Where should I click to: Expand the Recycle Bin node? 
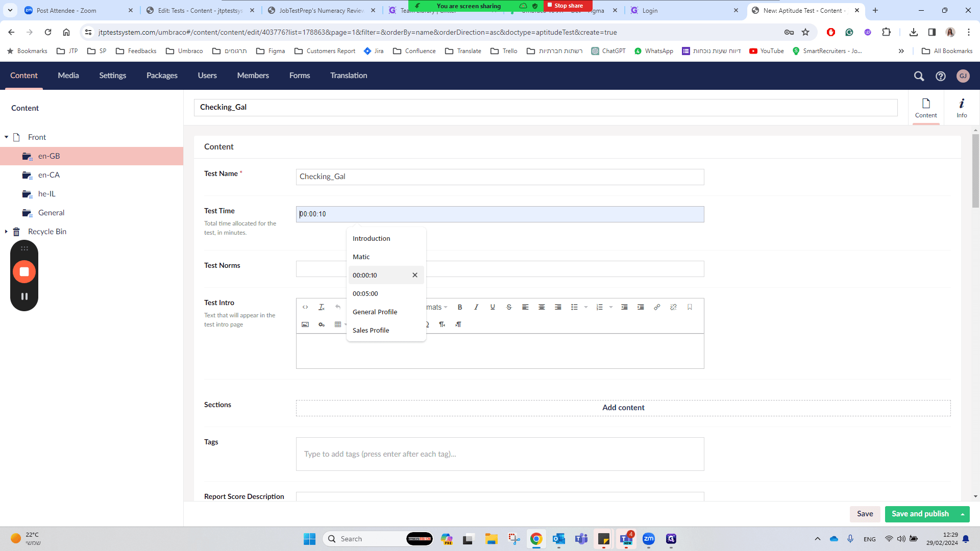click(x=6, y=232)
